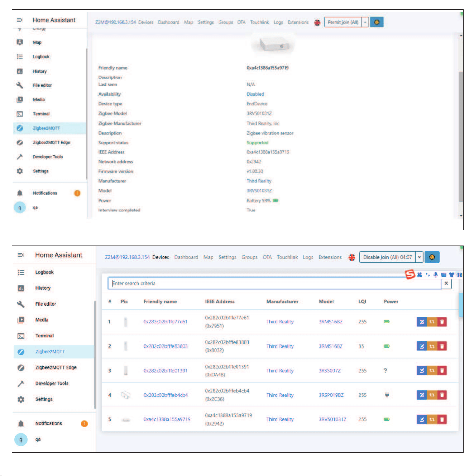This screenshot has height=476, width=474.
Task: Click Permit join (All) button
Action: 343,22
